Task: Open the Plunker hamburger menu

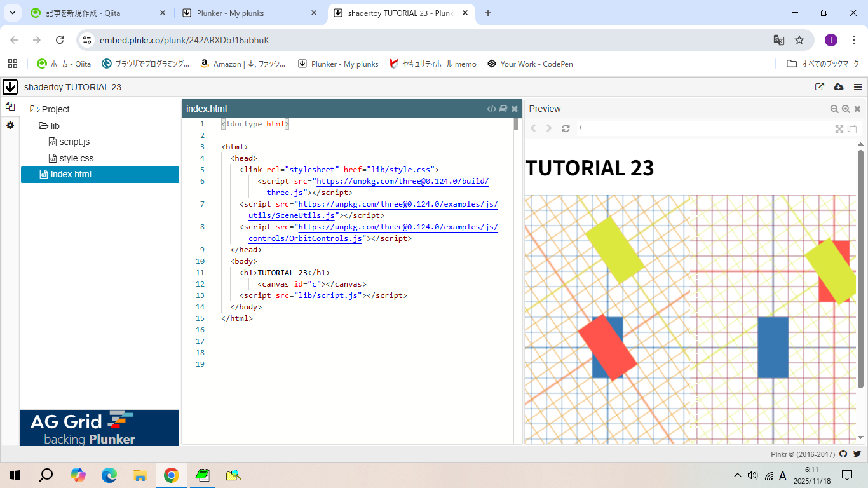Action: tap(858, 87)
